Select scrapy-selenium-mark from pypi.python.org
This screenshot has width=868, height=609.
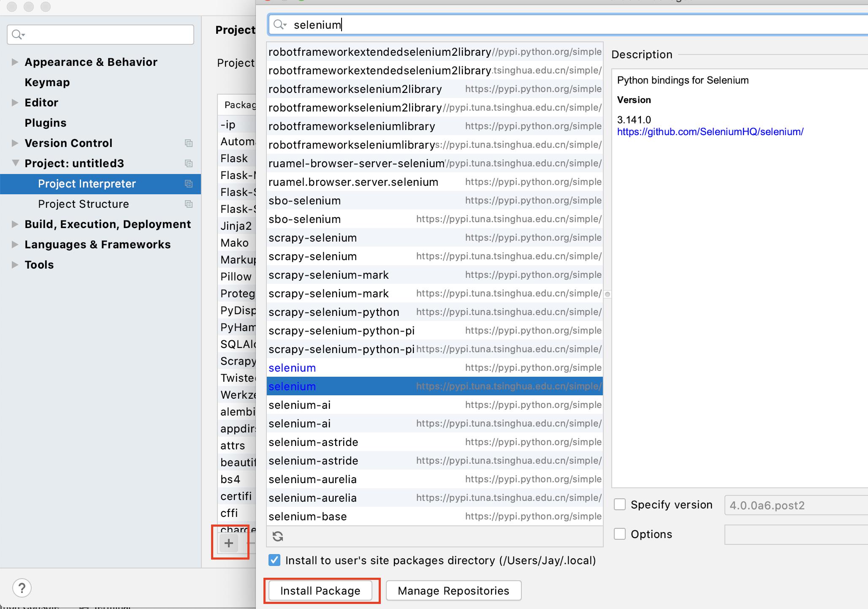[x=435, y=275]
